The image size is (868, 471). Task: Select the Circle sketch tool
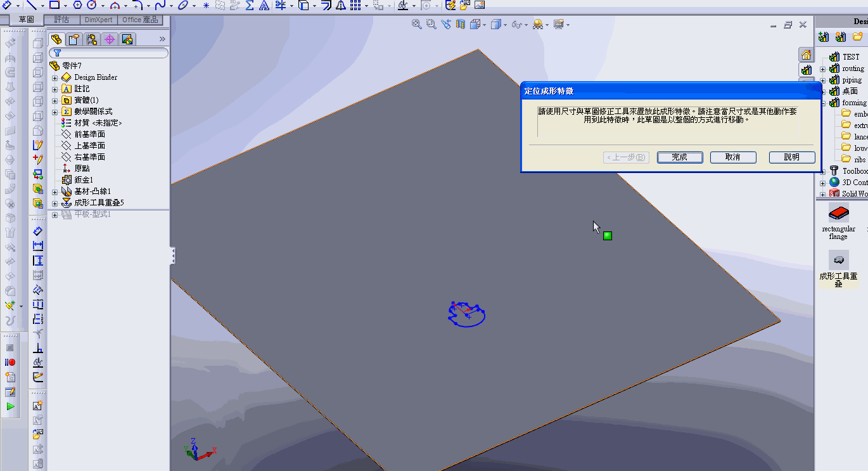(x=92, y=5)
